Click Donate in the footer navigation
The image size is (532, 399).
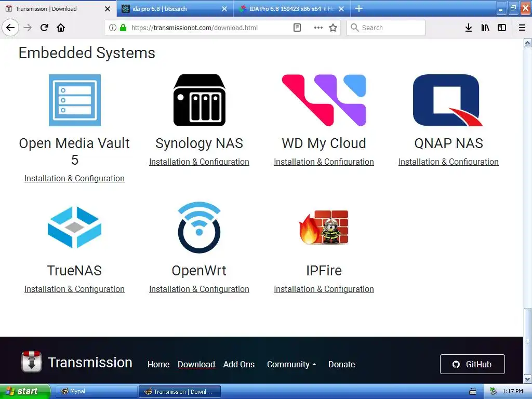click(x=342, y=364)
